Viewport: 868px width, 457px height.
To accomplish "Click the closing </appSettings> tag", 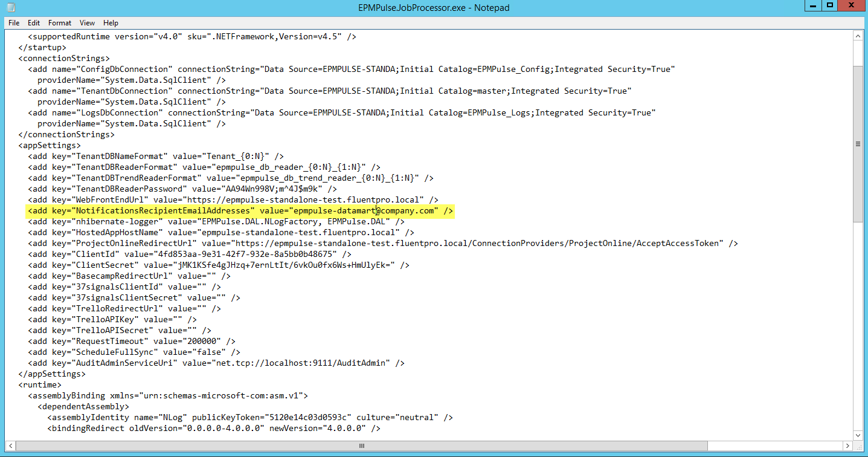I will (x=52, y=374).
